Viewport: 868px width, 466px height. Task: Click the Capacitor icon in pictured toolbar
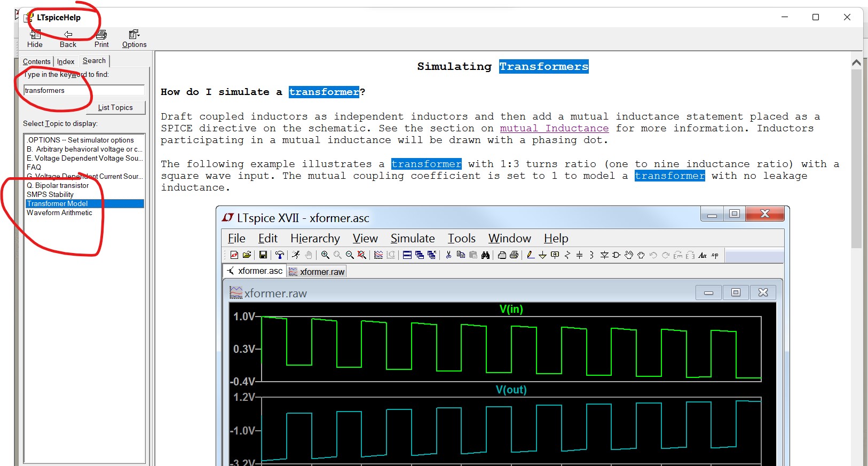(579, 255)
